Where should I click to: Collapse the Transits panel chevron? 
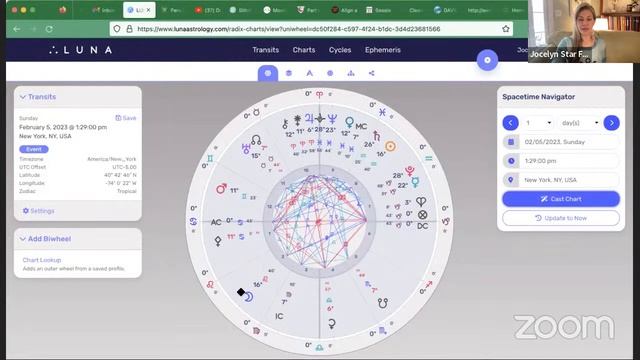23,97
